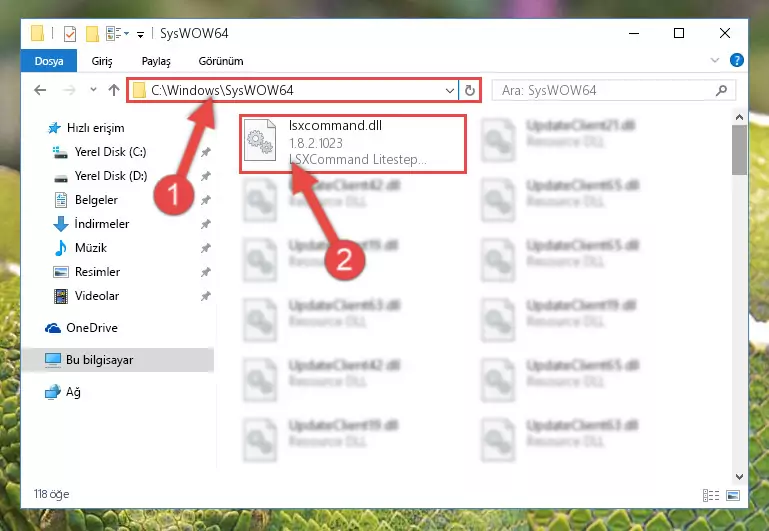Maximize the SysWOW64 window
The width and height of the screenshot is (769, 531).
(x=679, y=33)
